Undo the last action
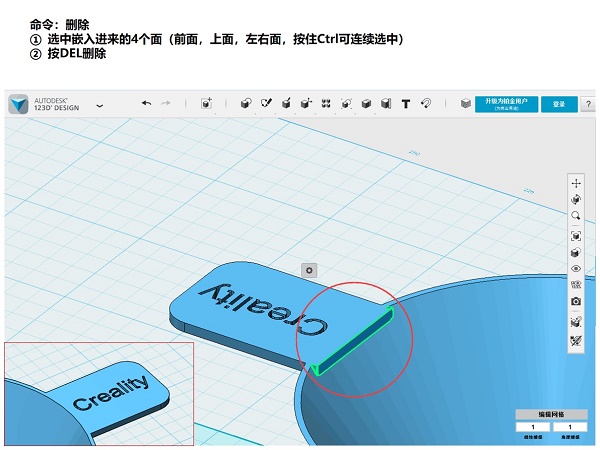The height and width of the screenshot is (450, 600). coord(146,103)
